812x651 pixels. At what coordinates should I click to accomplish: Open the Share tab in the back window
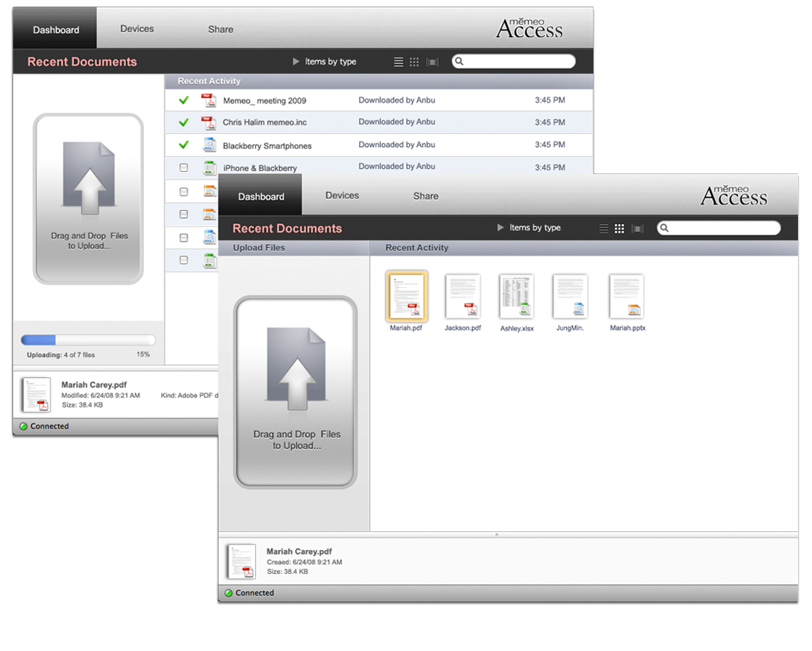[220, 29]
